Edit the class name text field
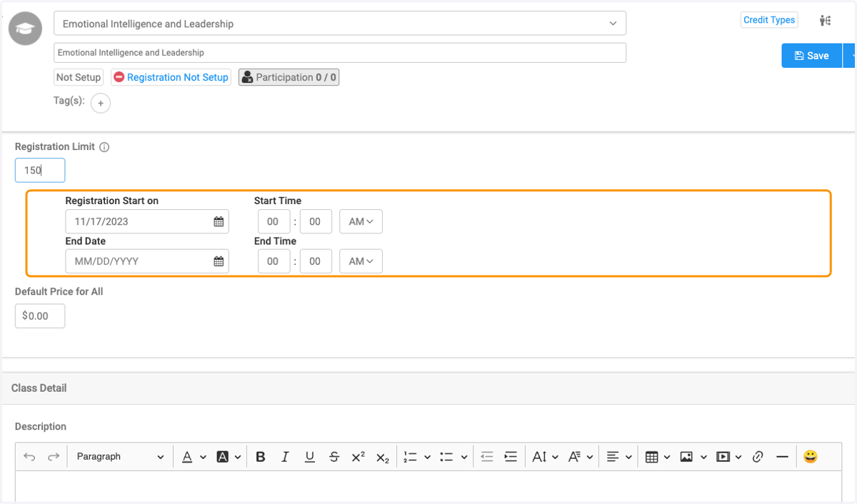 coord(340,53)
